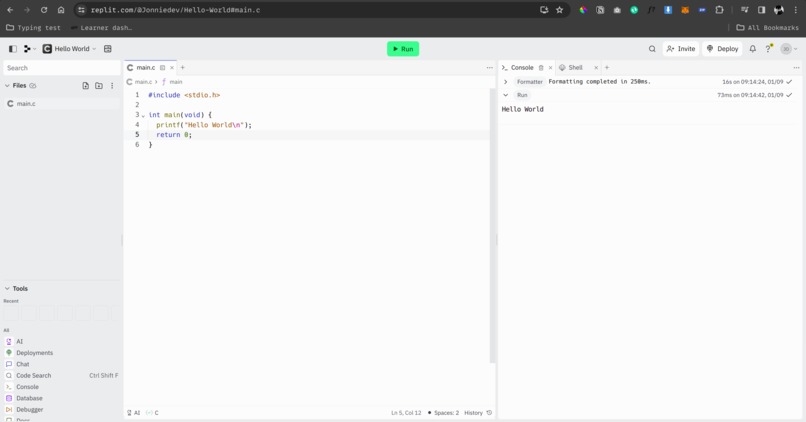Open the browser extensions puzzle icon

click(x=719, y=10)
